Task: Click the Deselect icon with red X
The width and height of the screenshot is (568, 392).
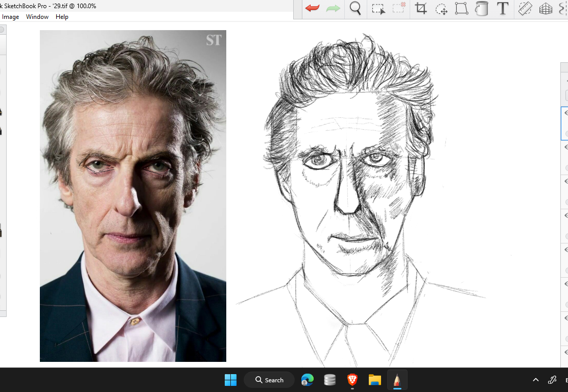Action: (x=399, y=8)
